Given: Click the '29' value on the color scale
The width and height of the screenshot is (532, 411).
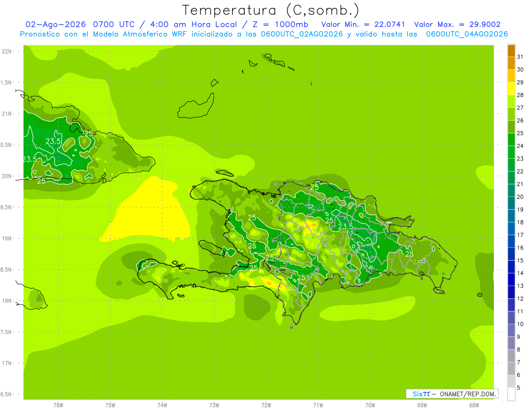Looking at the screenshot, I should 520,82.
